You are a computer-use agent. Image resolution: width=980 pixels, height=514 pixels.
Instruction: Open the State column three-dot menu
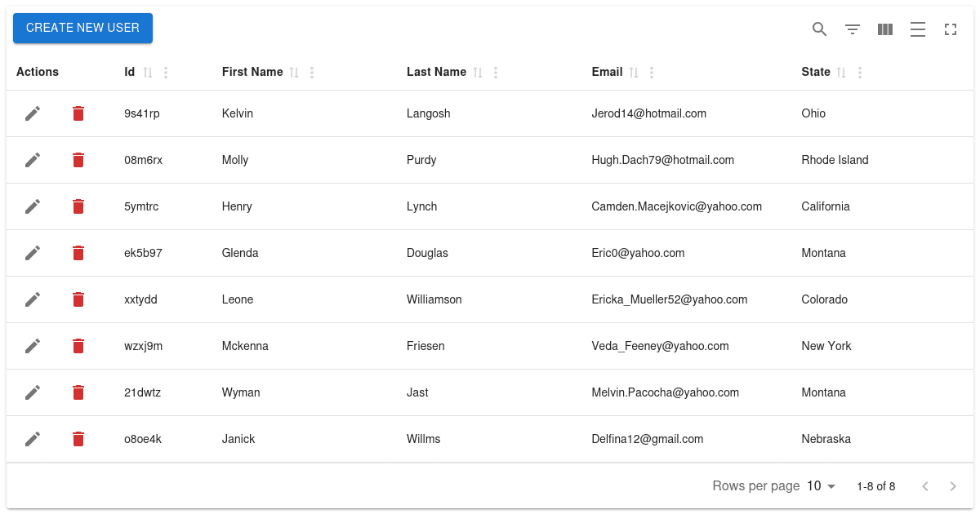coord(859,72)
